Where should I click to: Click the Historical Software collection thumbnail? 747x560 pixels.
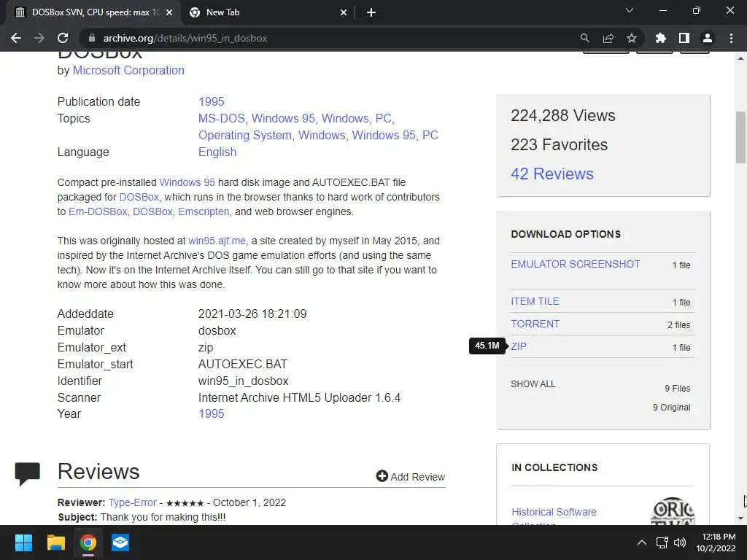673,511
